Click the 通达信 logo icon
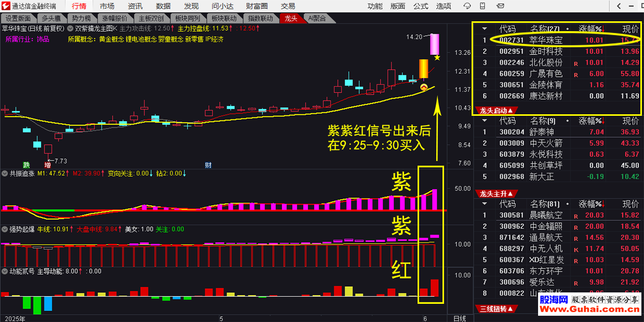This screenshot has height=322, width=644. [6, 6]
